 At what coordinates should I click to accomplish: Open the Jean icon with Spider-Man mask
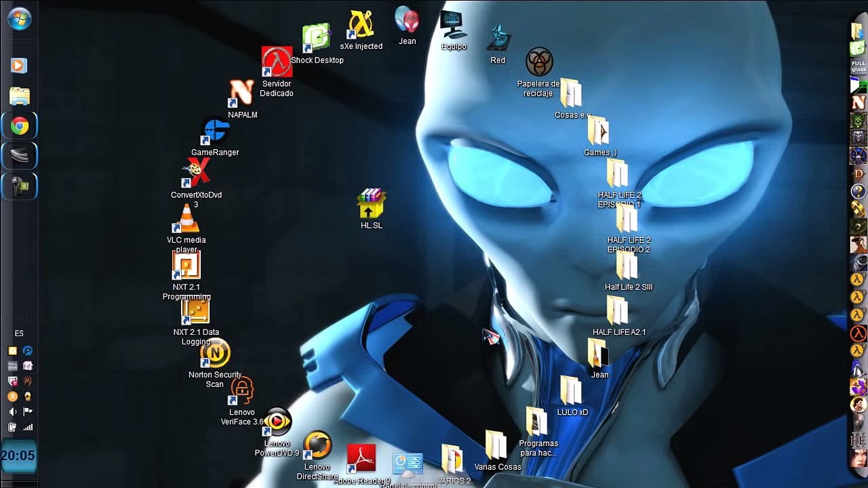tap(407, 20)
